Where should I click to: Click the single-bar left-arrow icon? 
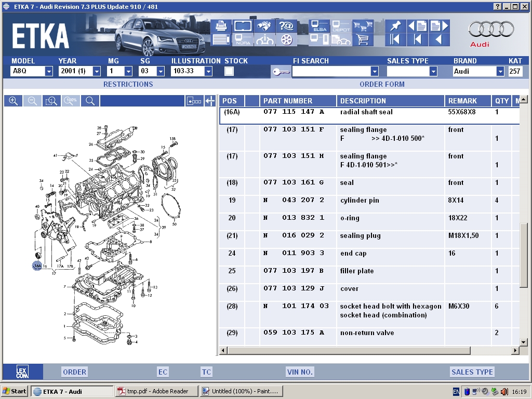tap(417, 39)
